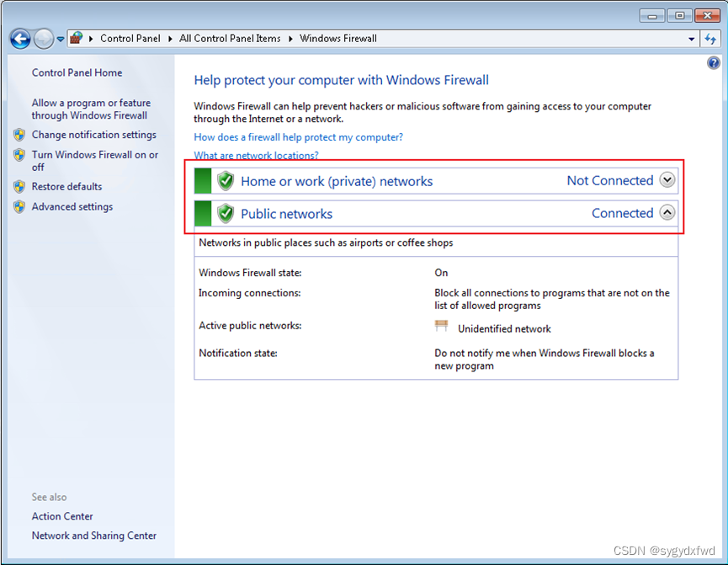Expand the Home or work networks chevron
Screen dimensions: 728x565
click(667, 180)
